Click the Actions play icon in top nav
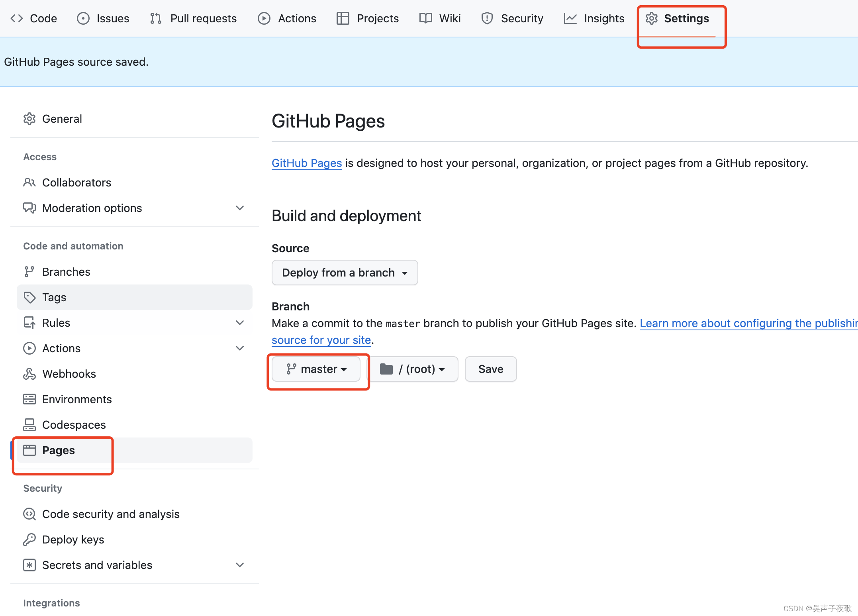The image size is (858, 616). point(264,18)
